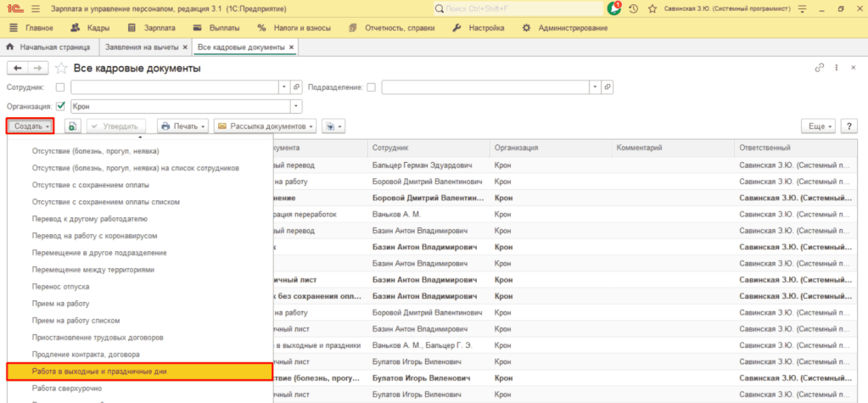Add this page to favorites via the star next to the title

pyautogui.click(x=61, y=68)
